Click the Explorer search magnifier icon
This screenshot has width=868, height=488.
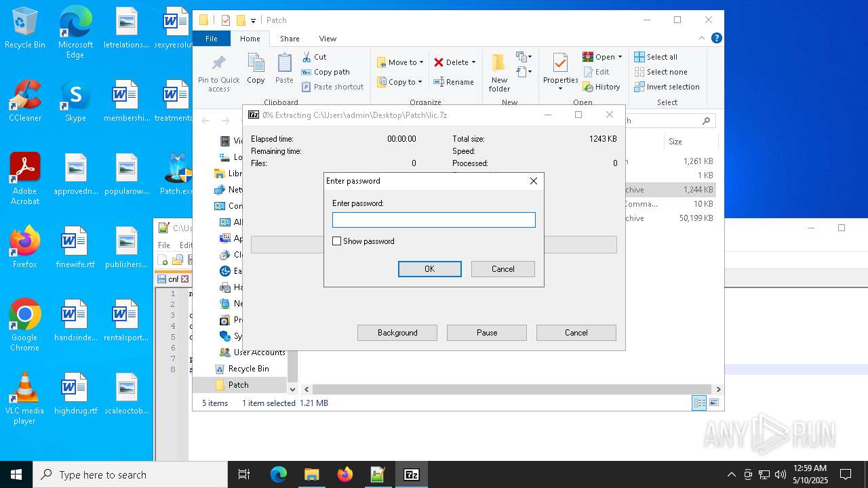tap(706, 121)
